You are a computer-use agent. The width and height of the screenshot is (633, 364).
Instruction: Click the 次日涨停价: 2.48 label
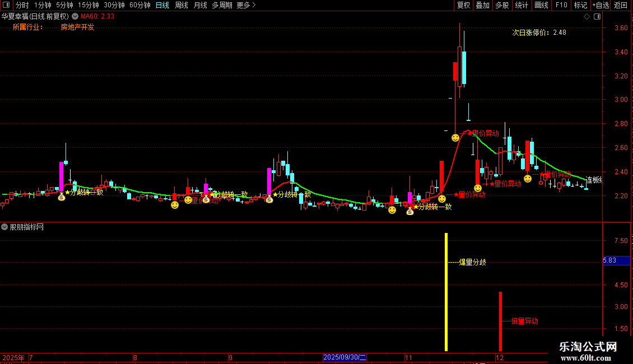539,32
